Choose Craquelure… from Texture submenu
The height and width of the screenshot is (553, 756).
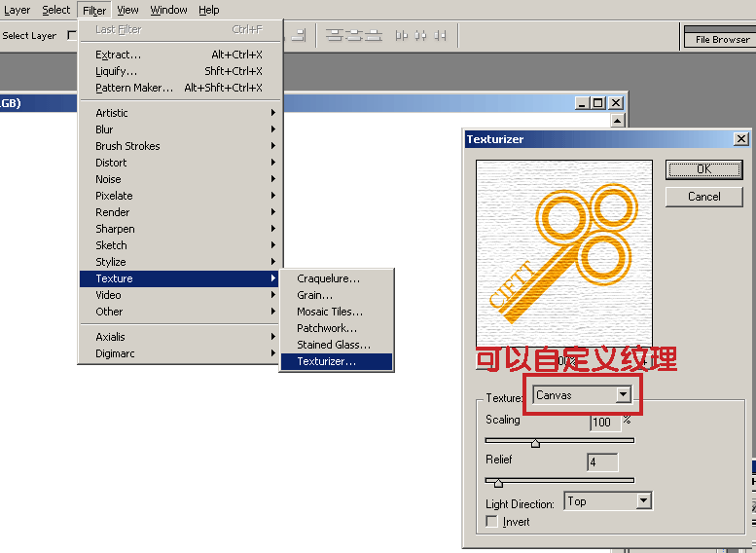coord(337,278)
